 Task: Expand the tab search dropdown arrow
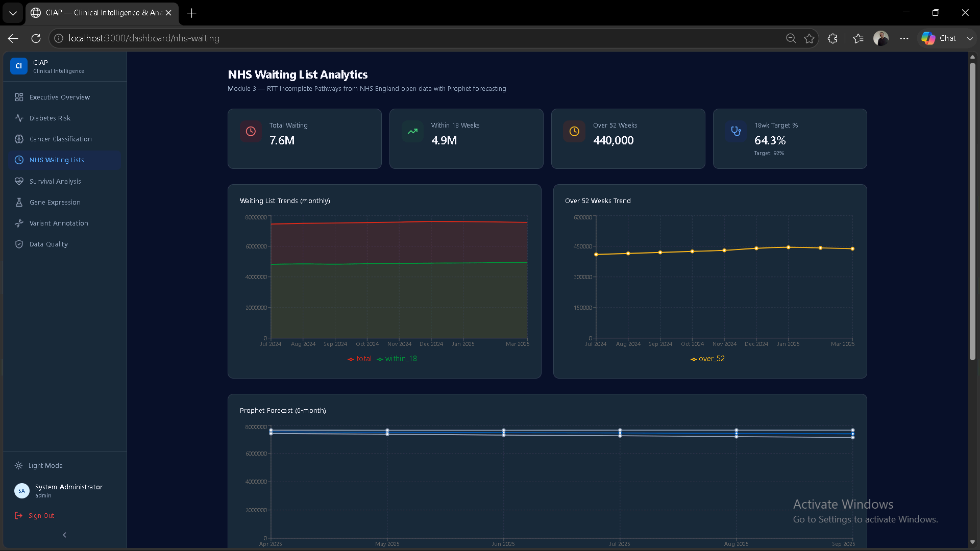(13, 13)
